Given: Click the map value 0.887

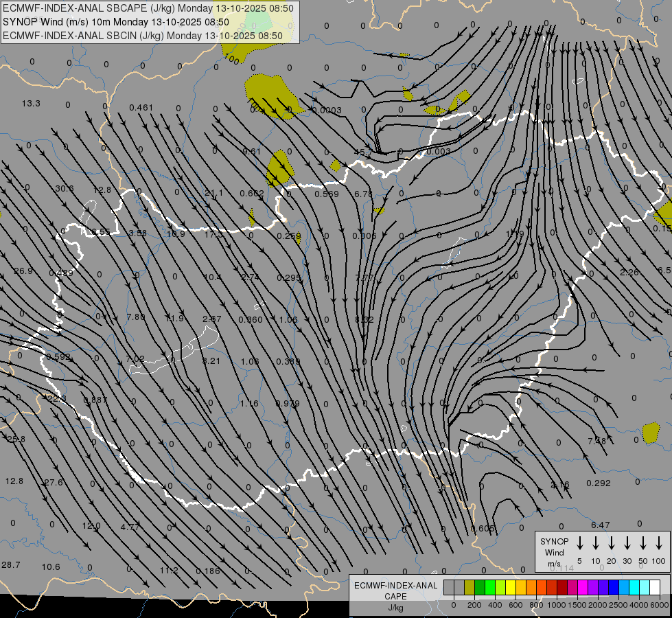Looking at the screenshot, I should 95,400.
